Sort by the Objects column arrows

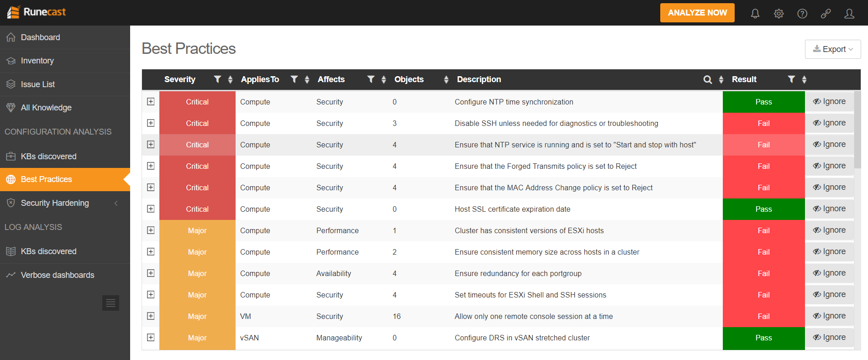(x=446, y=79)
